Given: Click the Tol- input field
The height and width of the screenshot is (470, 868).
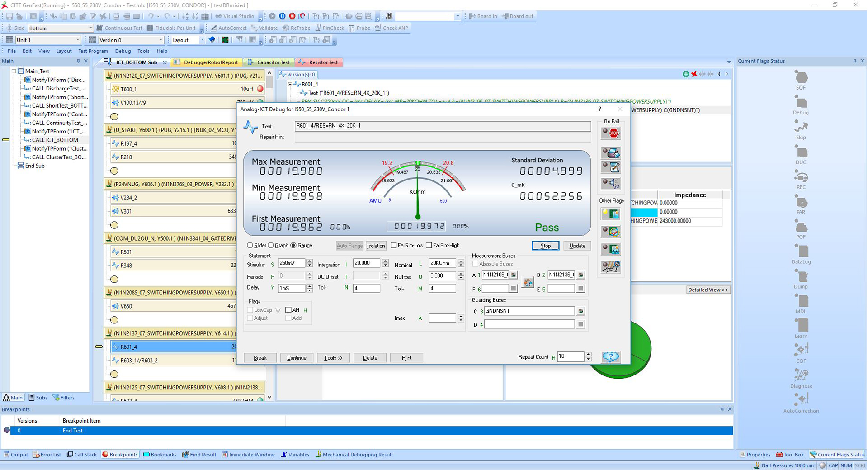Looking at the screenshot, I should pos(366,288).
